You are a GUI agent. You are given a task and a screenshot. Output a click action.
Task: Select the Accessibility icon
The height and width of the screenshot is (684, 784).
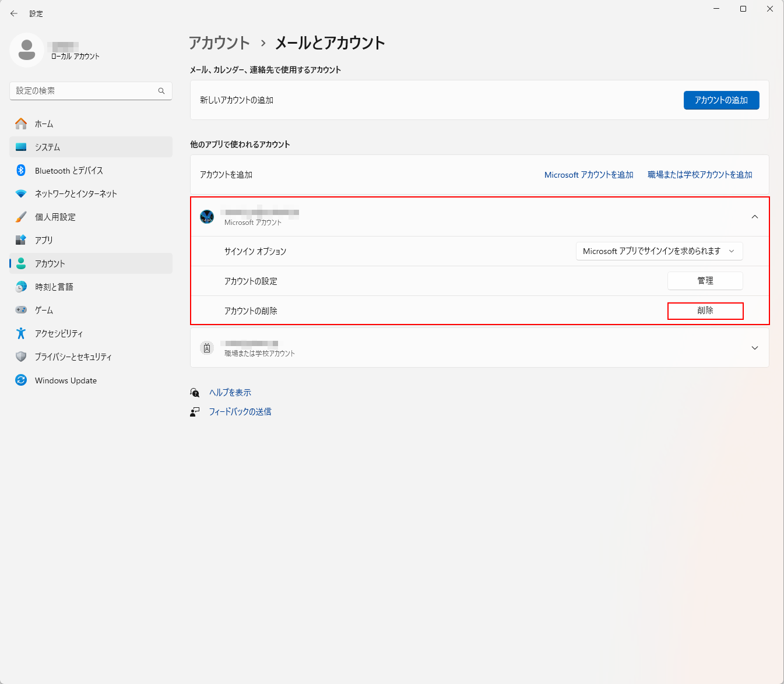click(x=21, y=333)
